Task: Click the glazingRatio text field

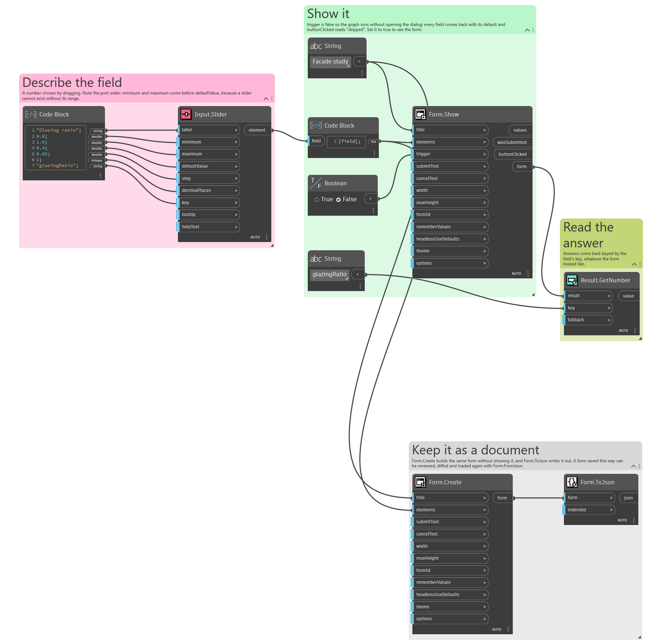Action: (329, 274)
